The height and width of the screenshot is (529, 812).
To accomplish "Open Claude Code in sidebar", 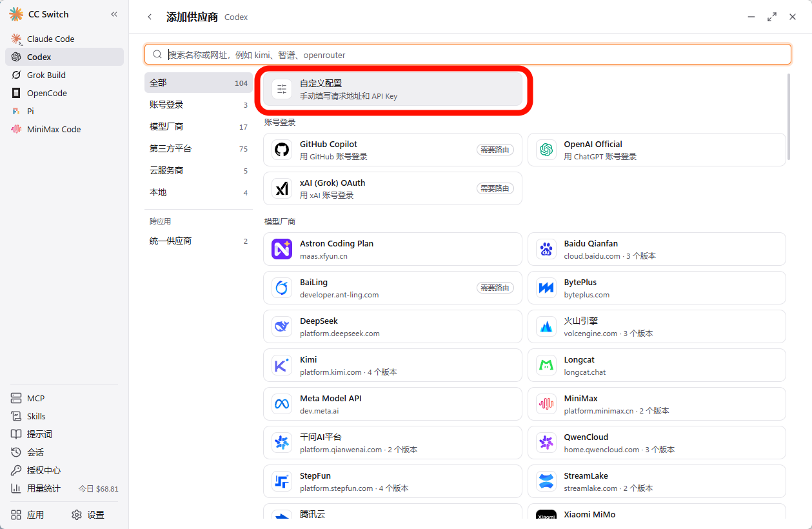I will click(x=64, y=39).
